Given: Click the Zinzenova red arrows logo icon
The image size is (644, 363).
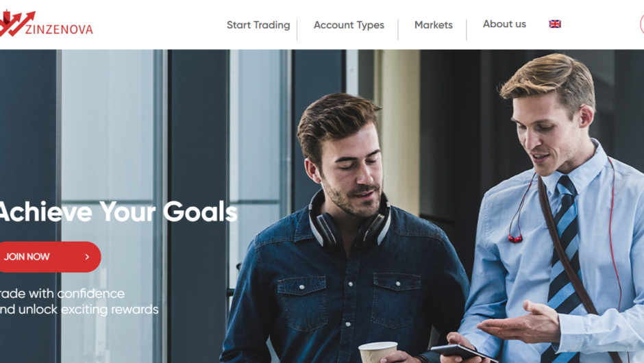Looking at the screenshot, I should pos(16,23).
